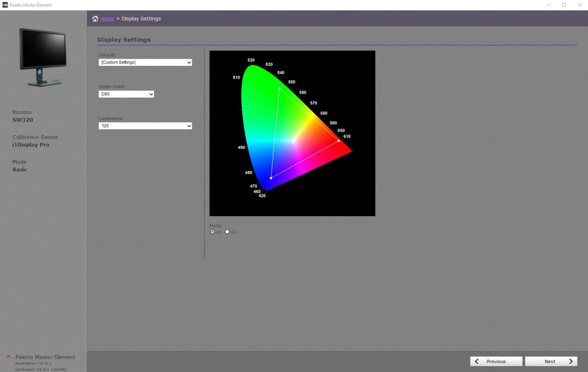The width and height of the screenshot is (588, 372).
Task: Open the Luminance 120 dropdown
Action: [x=145, y=126]
